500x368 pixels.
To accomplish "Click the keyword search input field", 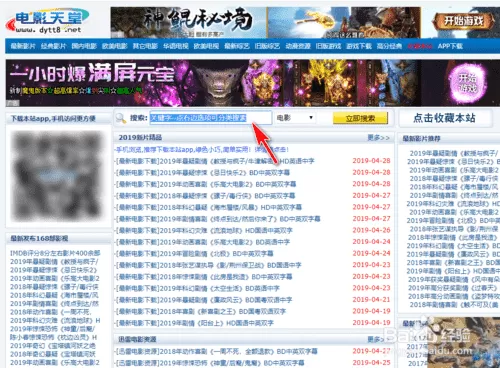I will [211, 118].
